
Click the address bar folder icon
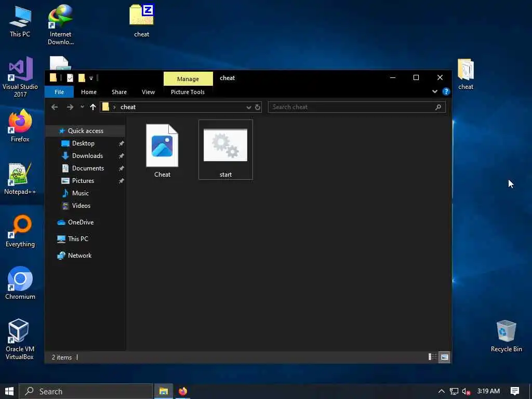pyautogui.click(x=106, y=107)
